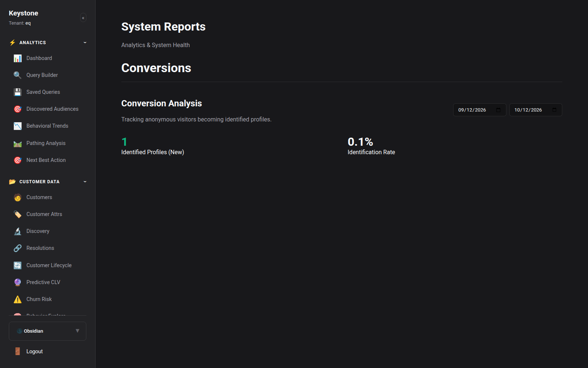
Task: Click the Next Best Action target icon
Action: tap(18, 160)
